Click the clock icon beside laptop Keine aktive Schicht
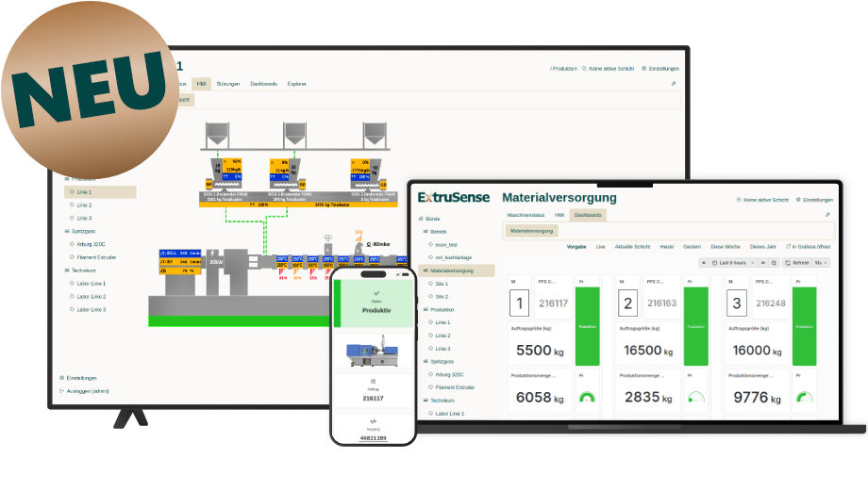This screenshot has height=492, width=868. (739, 200)
